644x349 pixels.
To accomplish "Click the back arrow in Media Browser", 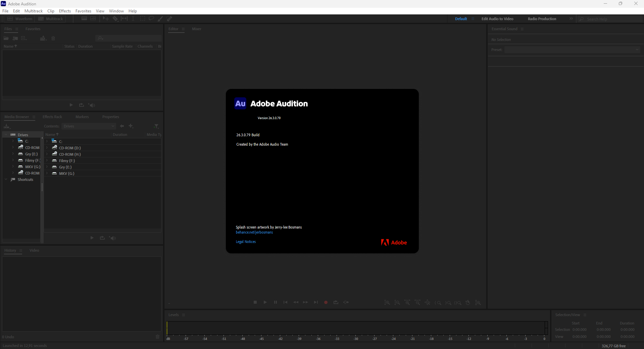I will [122, 126].
